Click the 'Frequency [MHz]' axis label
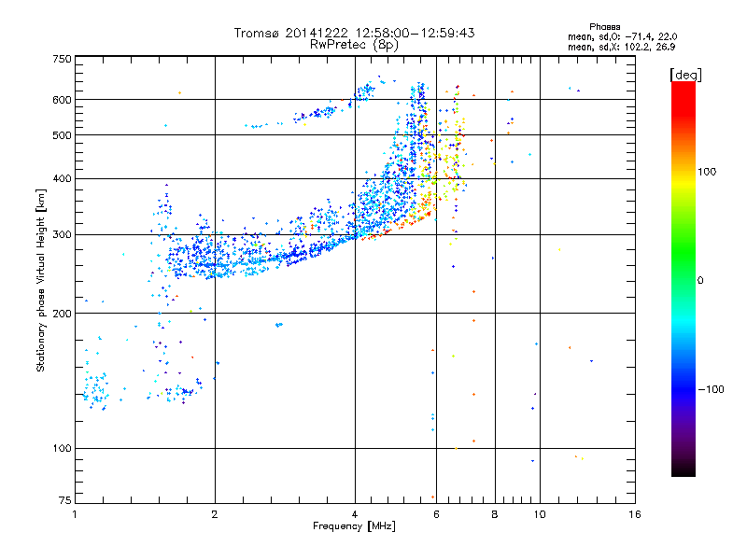747x560 pixels. tap(354, 526)
